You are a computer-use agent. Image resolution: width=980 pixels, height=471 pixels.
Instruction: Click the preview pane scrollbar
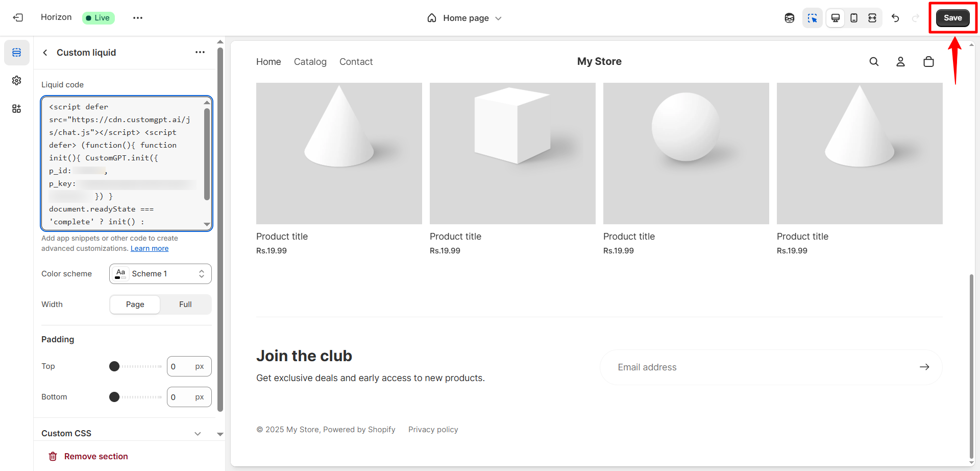coord(971,365)
